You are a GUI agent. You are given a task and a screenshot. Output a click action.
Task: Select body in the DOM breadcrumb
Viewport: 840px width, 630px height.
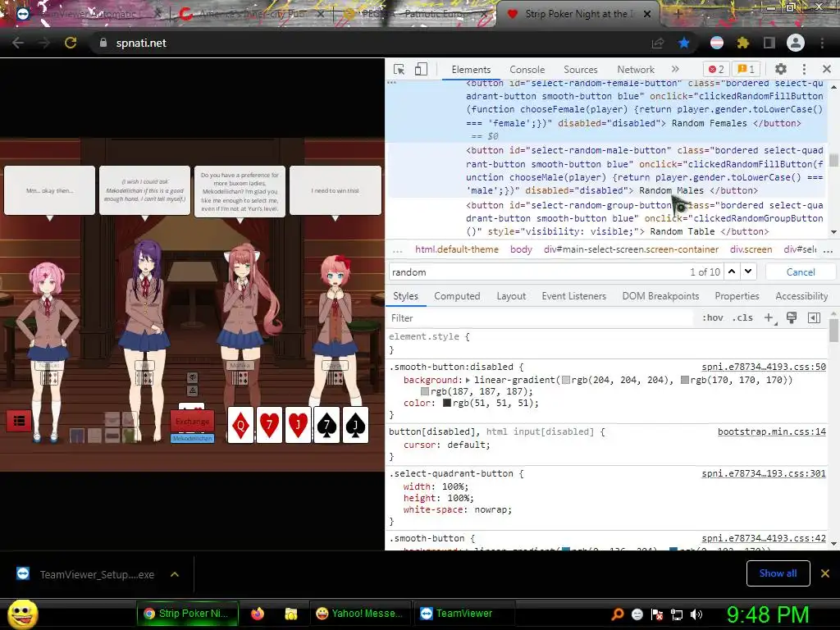click(x=521, y=249)
